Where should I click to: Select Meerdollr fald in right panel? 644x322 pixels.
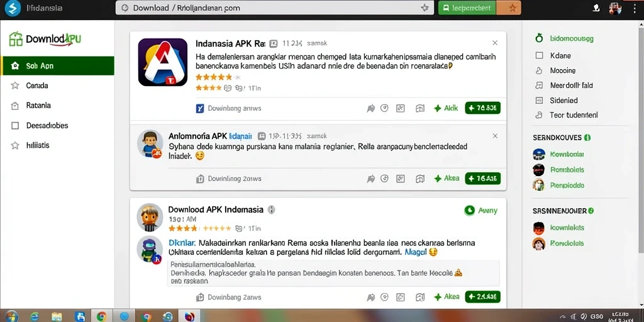coord(571,86)
